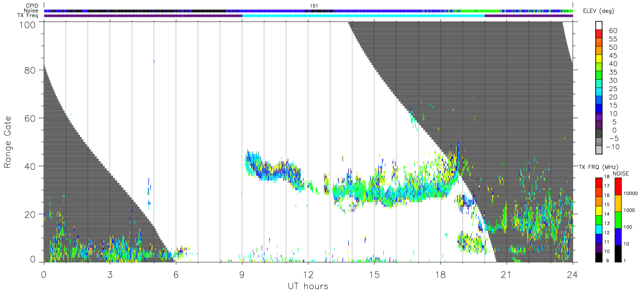The image size is (644, 297).
Task: Select the black segment of NOISE bar
Action: (x=618, y=254)
